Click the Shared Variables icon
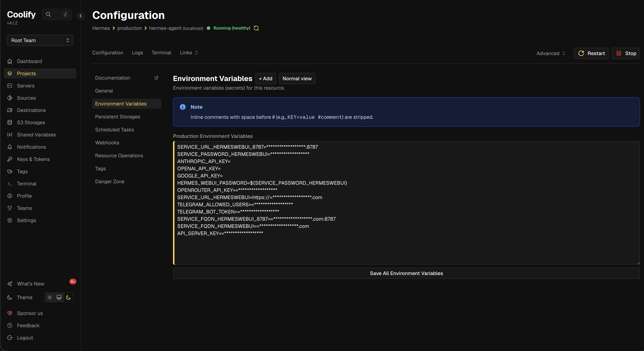This screenshot has width=644, height=351. [x=10, y=135]
